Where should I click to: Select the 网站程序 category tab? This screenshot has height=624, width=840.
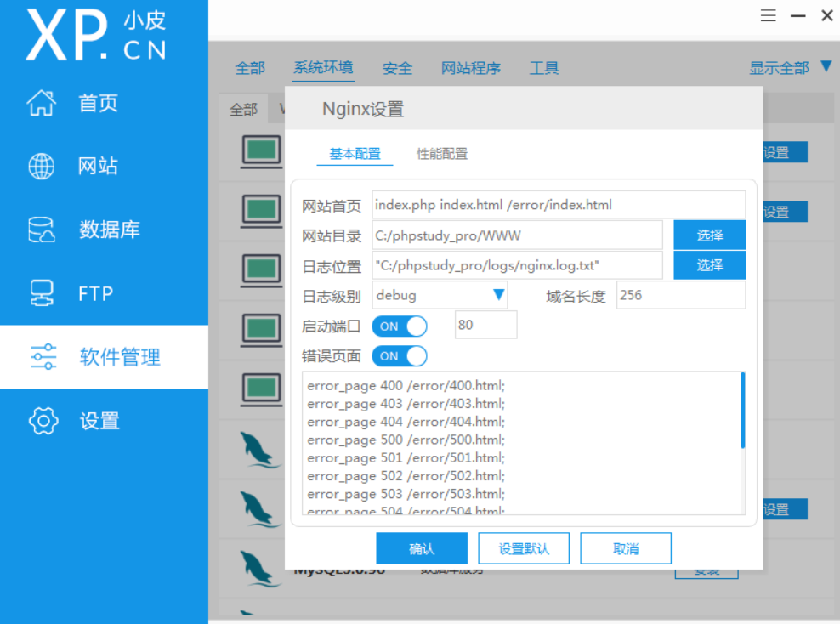[470, 68]
